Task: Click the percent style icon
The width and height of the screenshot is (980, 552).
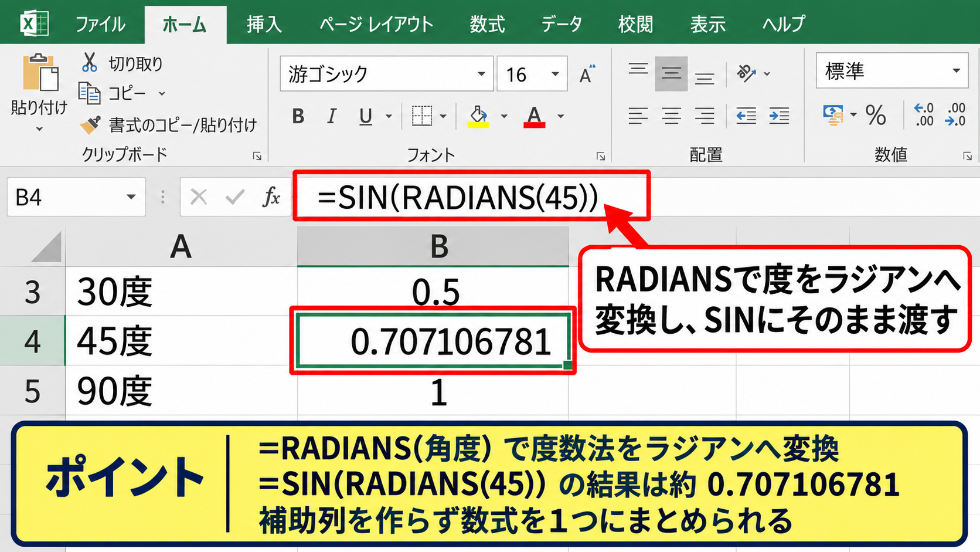Action: (876, 115)
